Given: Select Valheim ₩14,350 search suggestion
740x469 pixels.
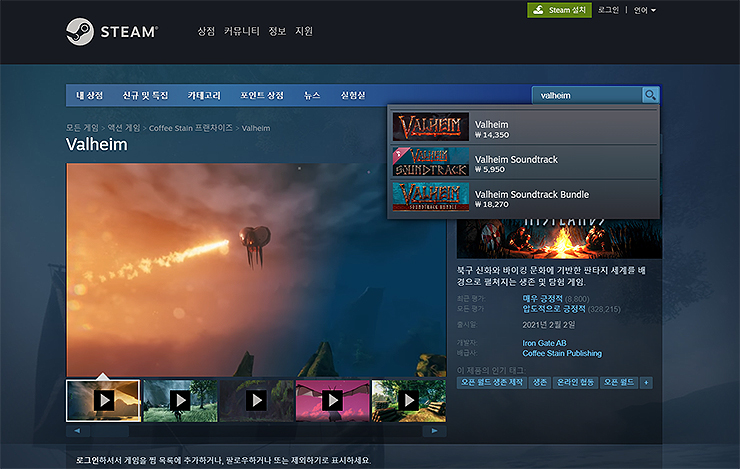Looking at the screenshot, I should click(524, 126).
